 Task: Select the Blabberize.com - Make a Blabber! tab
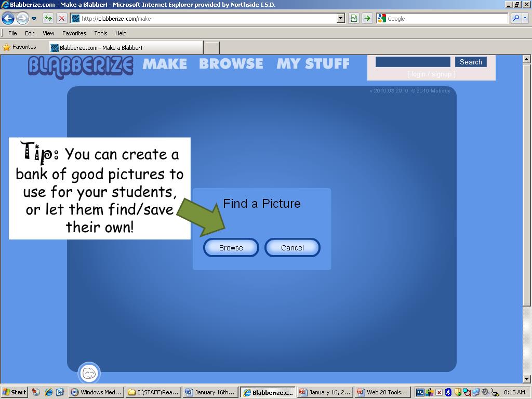tap(126, 48)
